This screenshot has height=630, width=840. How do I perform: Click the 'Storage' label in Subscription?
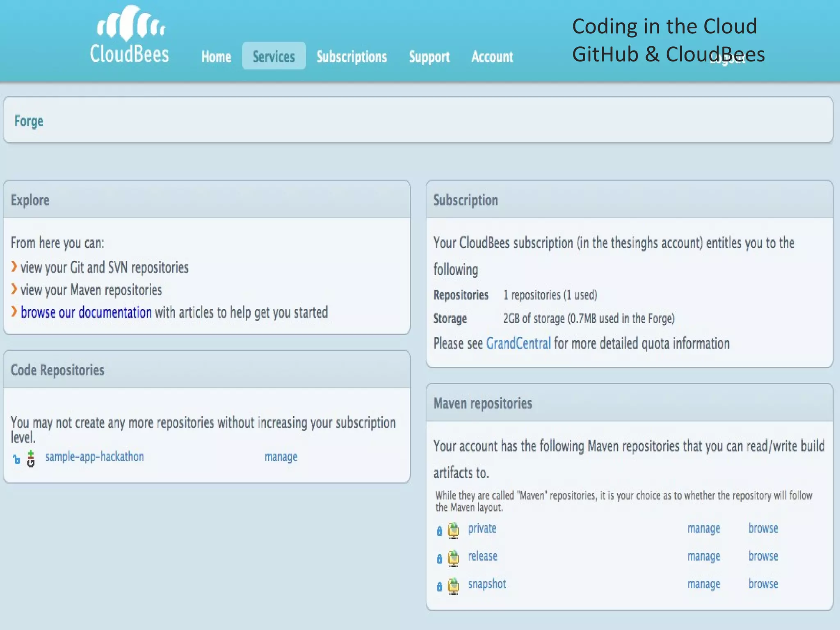(450, 319)
